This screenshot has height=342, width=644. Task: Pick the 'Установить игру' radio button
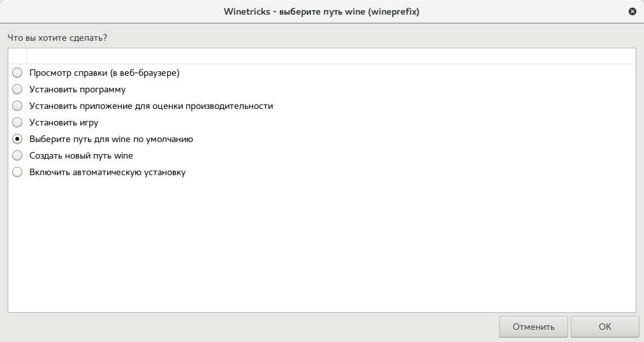[x=17, y=123]
